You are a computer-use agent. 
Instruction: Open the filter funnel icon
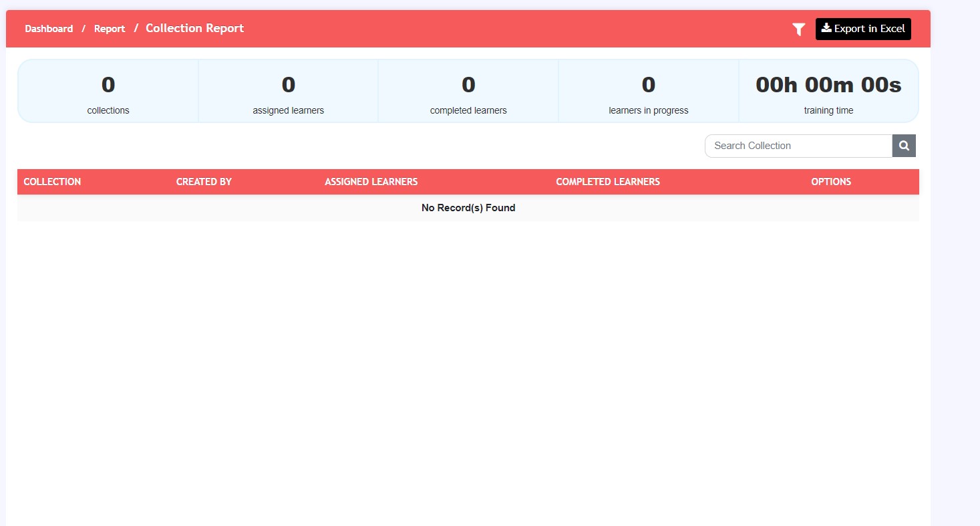point(798,29)
